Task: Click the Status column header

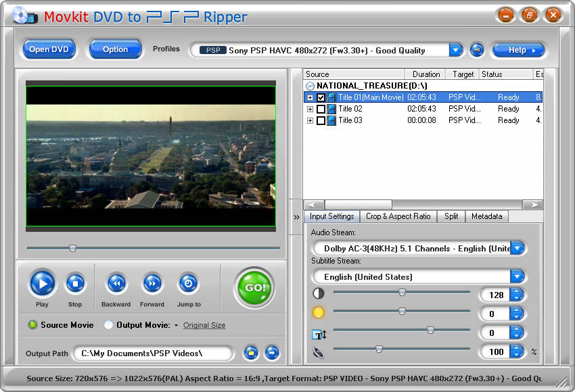Action: (x=506, y=74)
